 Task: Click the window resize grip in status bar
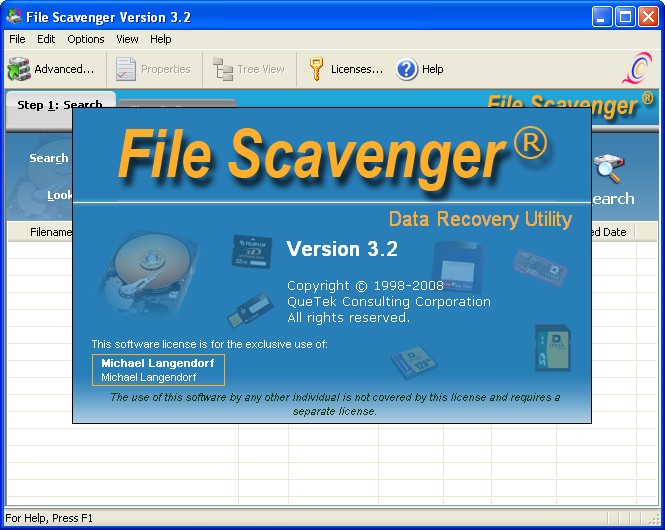[654, 519]
